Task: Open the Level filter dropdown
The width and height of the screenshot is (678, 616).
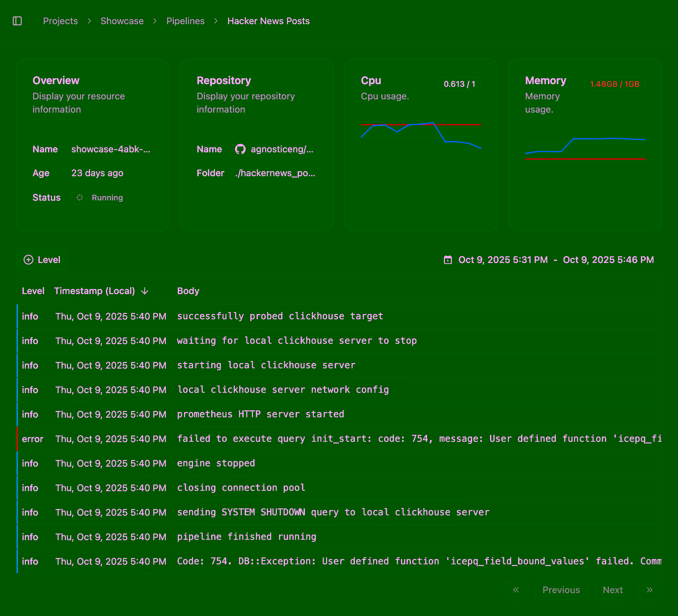Action: click(42, 260)
